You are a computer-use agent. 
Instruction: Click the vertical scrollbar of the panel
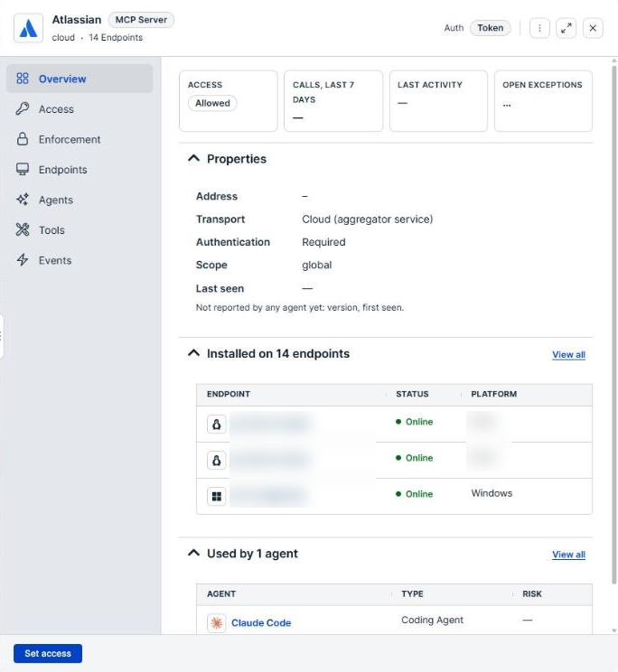pos(613,325)
